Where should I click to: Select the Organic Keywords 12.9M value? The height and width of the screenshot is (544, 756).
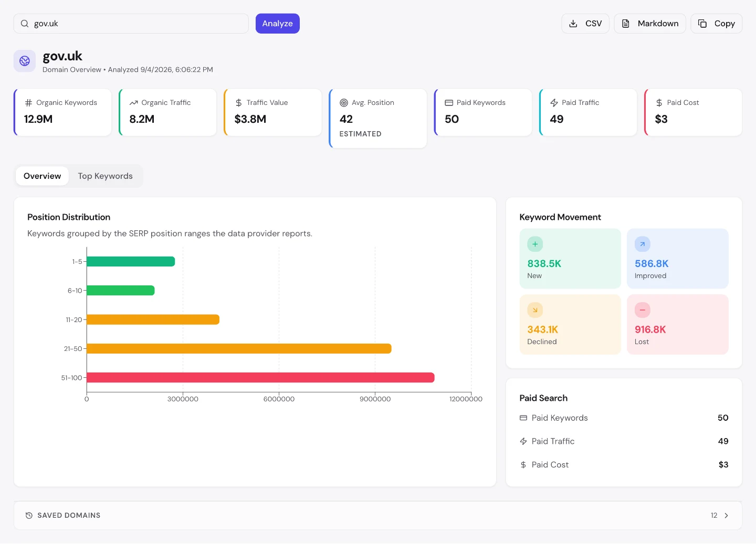point(38,119)
